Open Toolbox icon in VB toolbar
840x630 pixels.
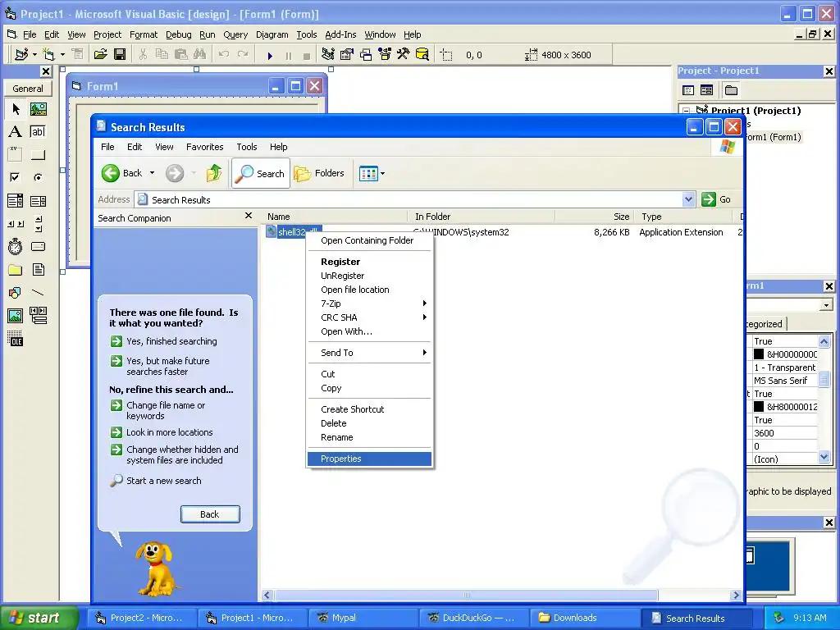click(x=404, y=55)
